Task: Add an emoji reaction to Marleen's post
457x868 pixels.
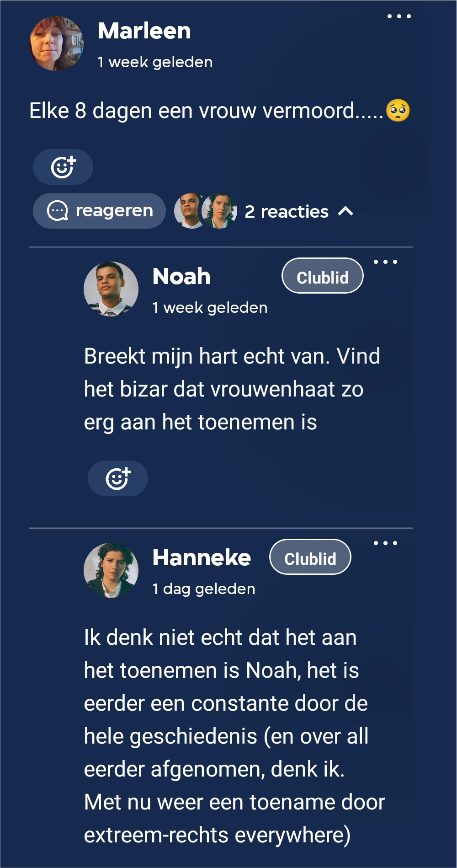Action: point(63,167)
